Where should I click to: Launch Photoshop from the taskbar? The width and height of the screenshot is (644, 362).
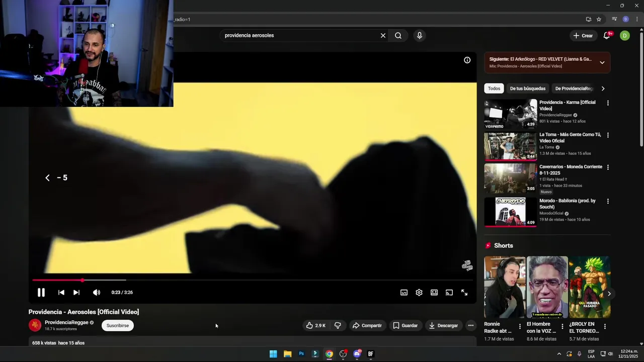click(301, 354)
